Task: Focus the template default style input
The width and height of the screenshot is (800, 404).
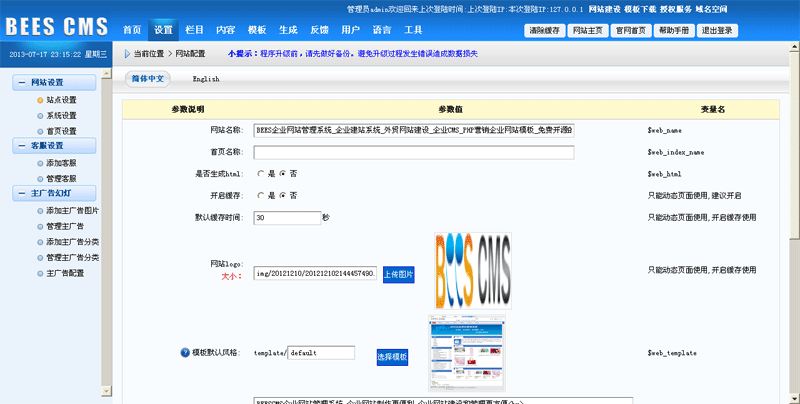Action: pyautogui.click(x=321, y=352)
